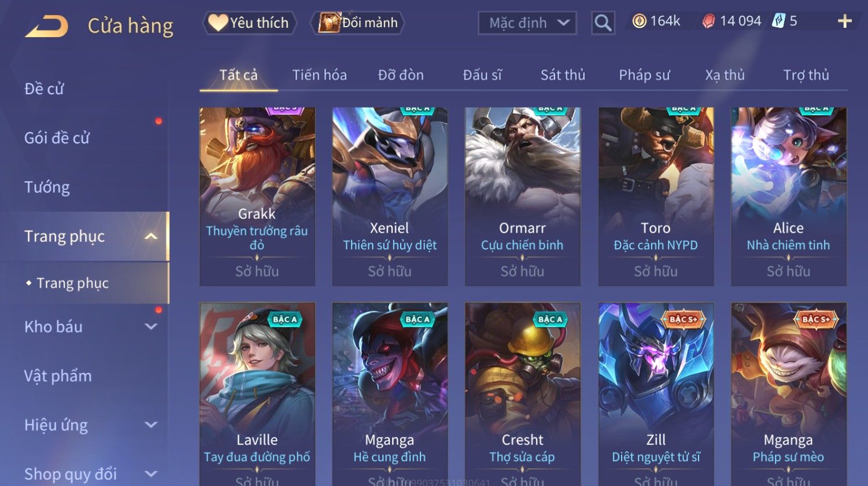Image resolution: width=868 pixels, height=486 pixels.
Task: Click the red ruby currency icon
Action: click(708, 21)
